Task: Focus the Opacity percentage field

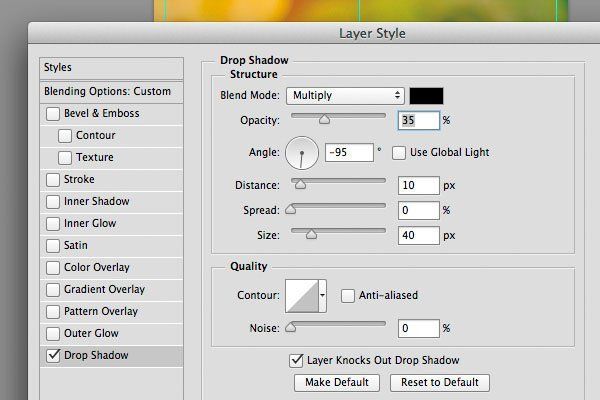Action: (419, 121)
